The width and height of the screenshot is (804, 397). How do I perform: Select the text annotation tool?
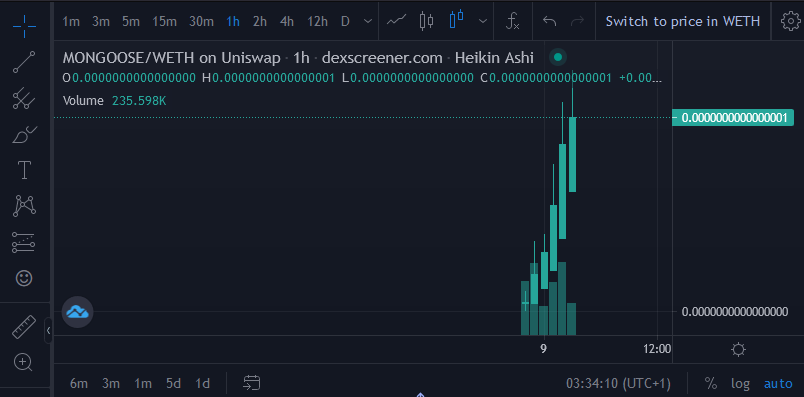(24, 170)
